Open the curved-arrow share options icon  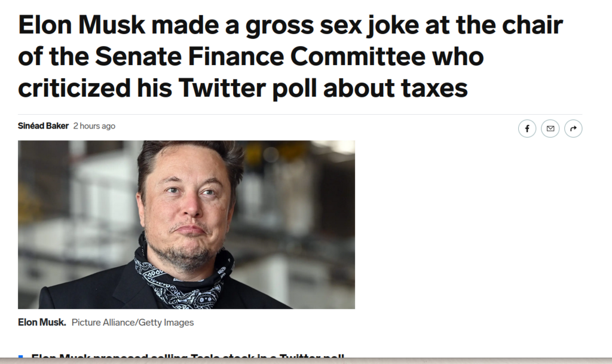[573, 129]
